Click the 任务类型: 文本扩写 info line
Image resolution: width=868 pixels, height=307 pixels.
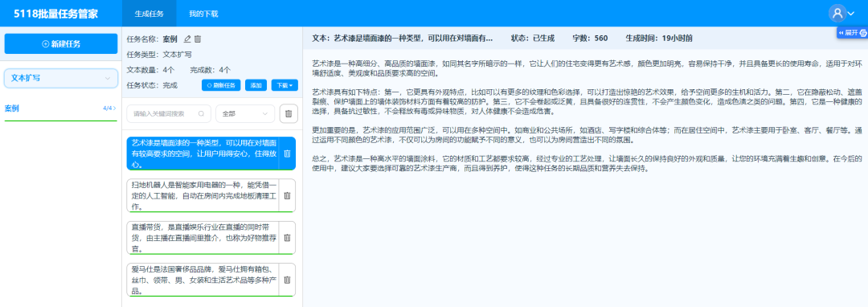point(159,55)
